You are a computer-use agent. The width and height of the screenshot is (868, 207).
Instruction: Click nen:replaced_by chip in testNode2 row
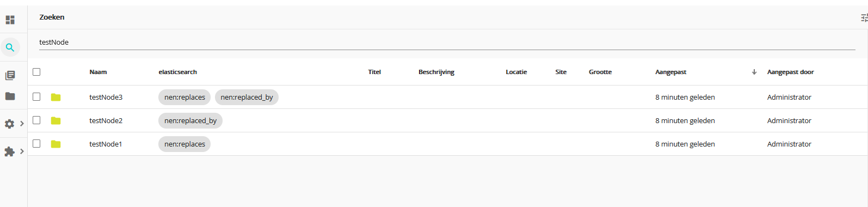click(190, 120)
